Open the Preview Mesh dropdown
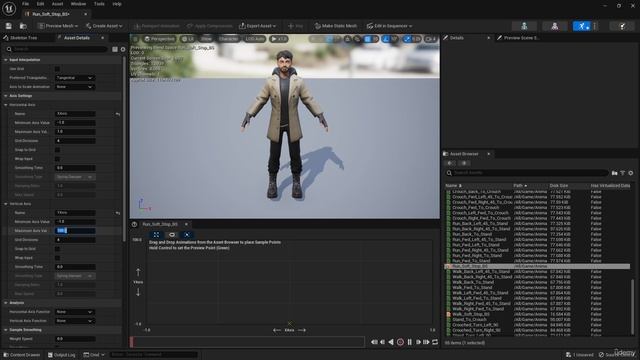This screenshot has height=360, width=640. [58, 26]
